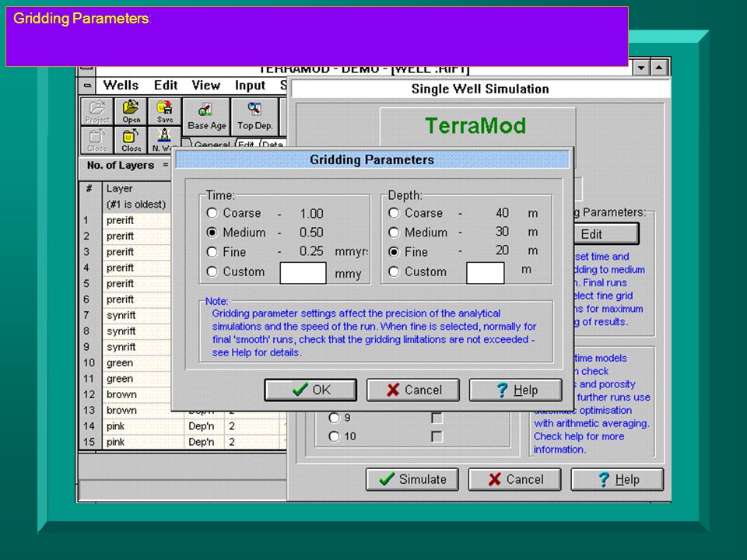Select Medium time gridding

[x=212, y=233]
